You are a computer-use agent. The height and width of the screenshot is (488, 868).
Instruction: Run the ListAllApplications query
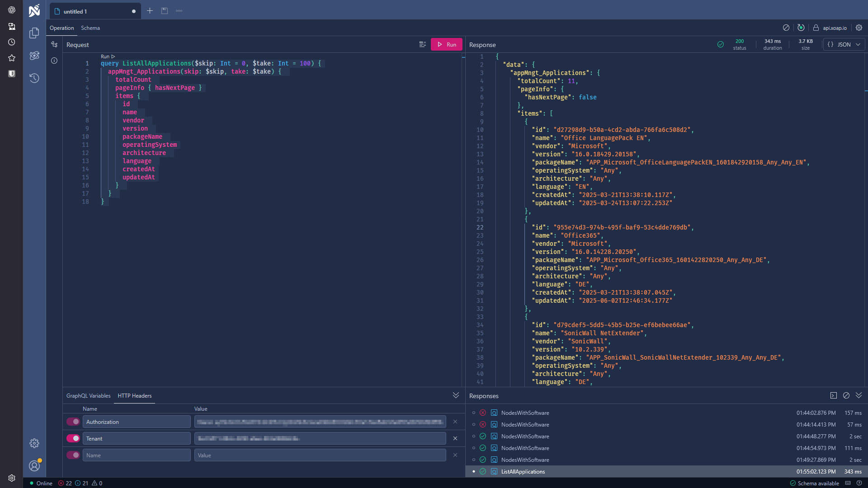click(x=446, y=44)
